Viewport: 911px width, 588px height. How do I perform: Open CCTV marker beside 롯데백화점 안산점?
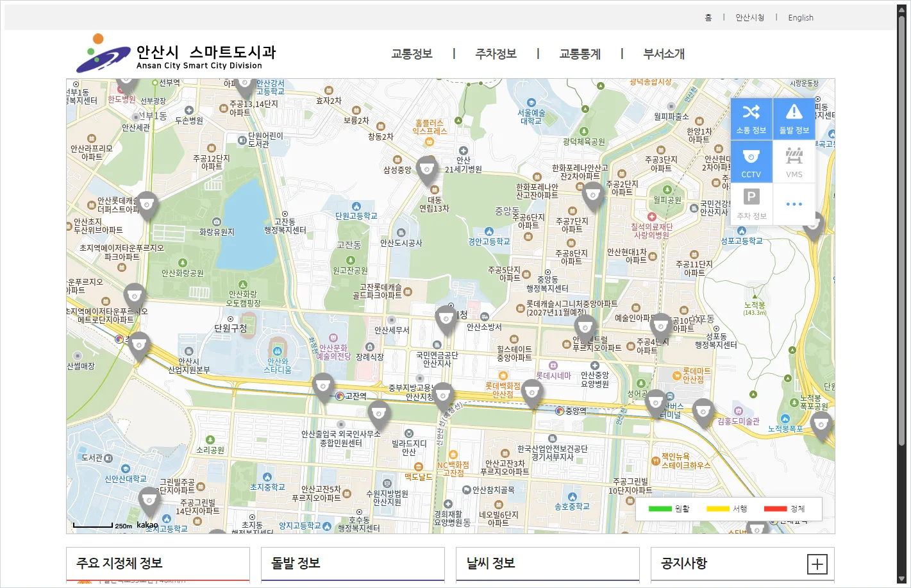click(x=531, y=393)
